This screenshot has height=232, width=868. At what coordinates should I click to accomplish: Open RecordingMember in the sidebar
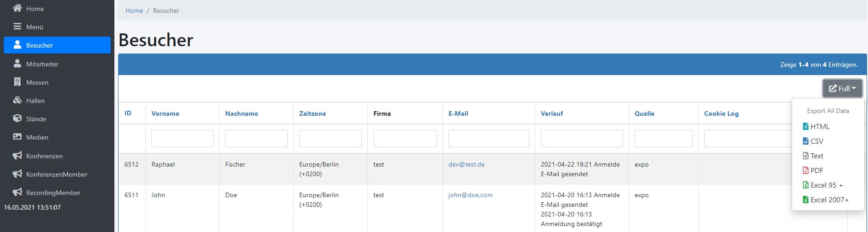53,193
